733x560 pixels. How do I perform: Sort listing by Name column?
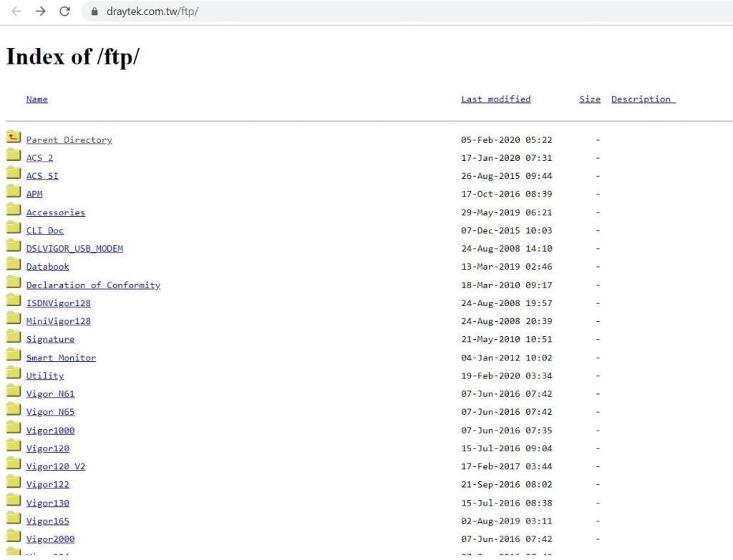coord(37,99)
